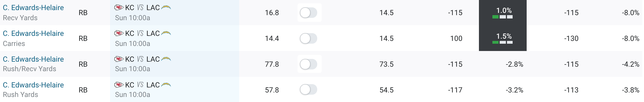Viewport: 644px width, 102px height.
Task: Click the Chargers logo in Rush Yards row
Action: tap(166, 85)
